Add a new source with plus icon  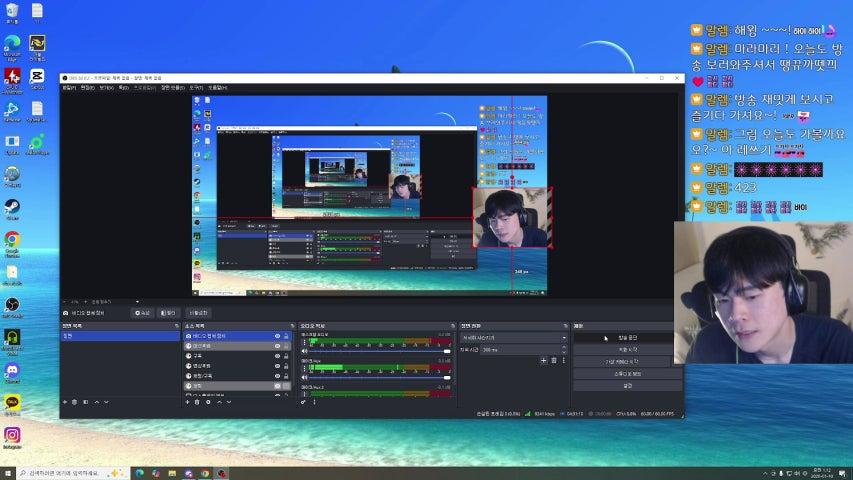click(x=187, y=402)
